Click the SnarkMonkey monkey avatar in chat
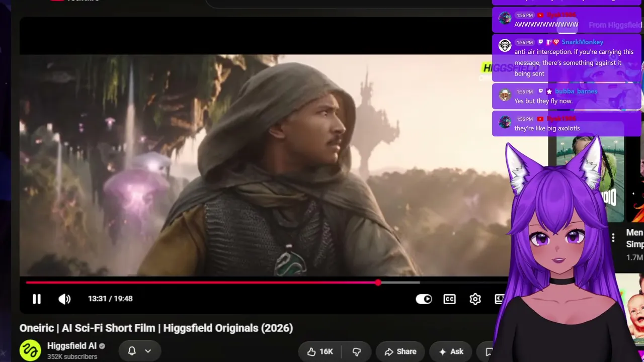This screenshot has height=362, width=644. click(x=505, y=45)
